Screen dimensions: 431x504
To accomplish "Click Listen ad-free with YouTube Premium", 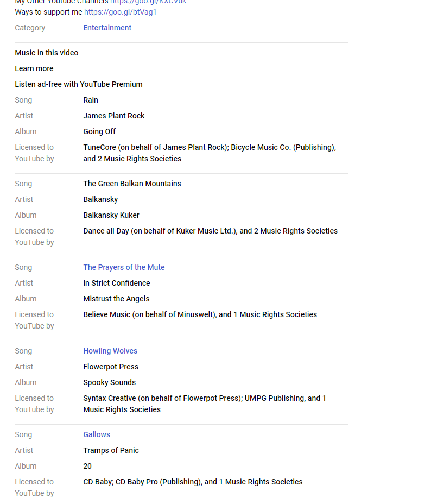I will (x=79, y=84).
